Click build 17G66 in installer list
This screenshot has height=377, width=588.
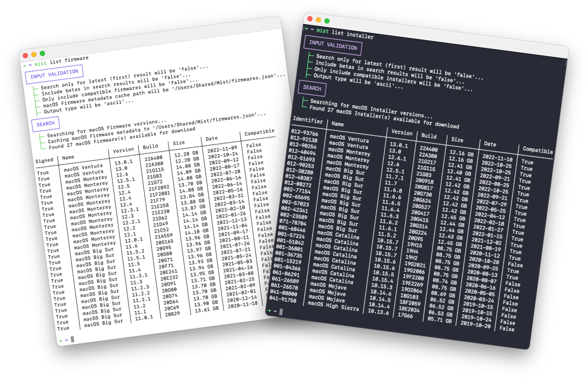point(405,315)
